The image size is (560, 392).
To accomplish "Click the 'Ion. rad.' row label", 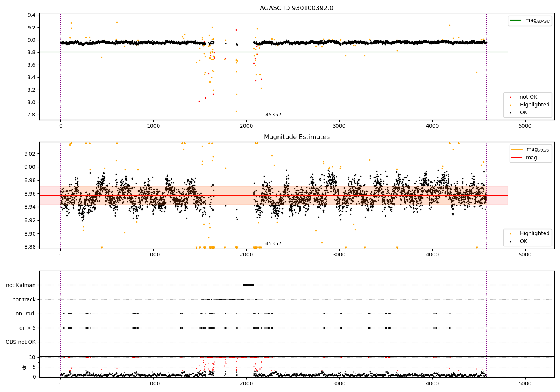I will click(25, 314).
